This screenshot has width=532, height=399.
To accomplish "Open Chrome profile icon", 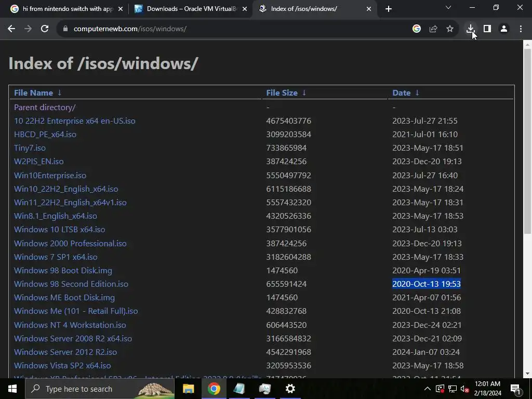I will tap(504, 29).
